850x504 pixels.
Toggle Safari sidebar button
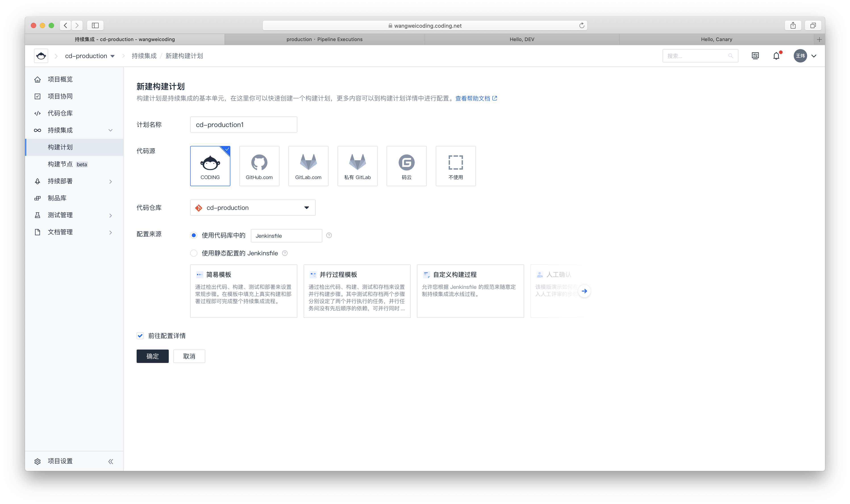coord(95,25)
